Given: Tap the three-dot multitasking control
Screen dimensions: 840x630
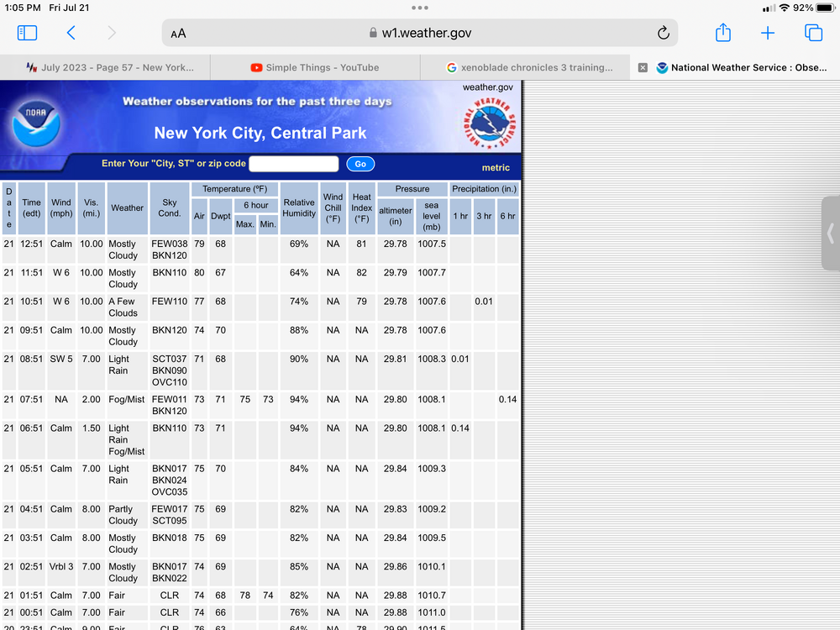Looking at the screenshot, I should (420, 8).
